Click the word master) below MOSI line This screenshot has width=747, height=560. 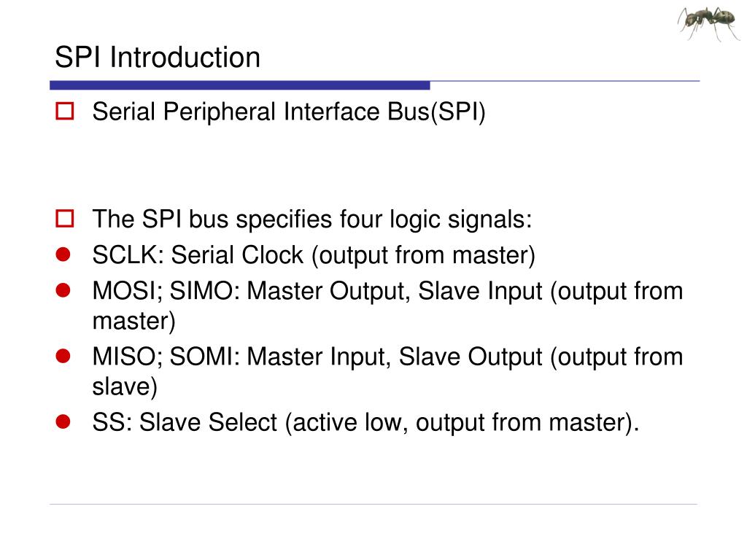point(134,321)
